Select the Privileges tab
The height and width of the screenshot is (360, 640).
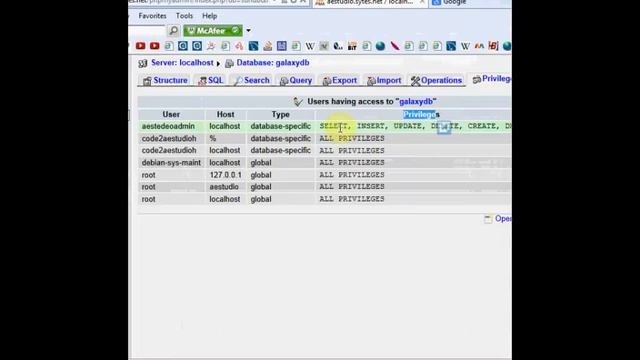coord(491,79)
